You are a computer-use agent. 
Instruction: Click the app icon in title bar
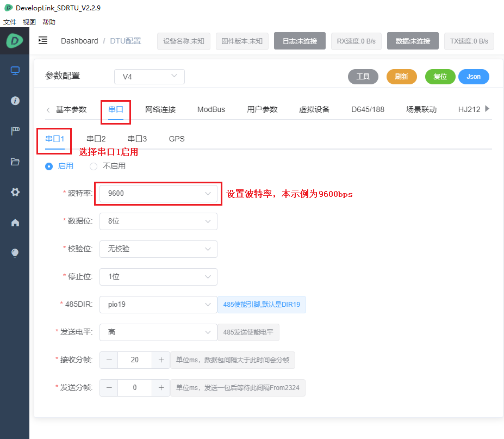pyautogui.click(x=8, y=8)
